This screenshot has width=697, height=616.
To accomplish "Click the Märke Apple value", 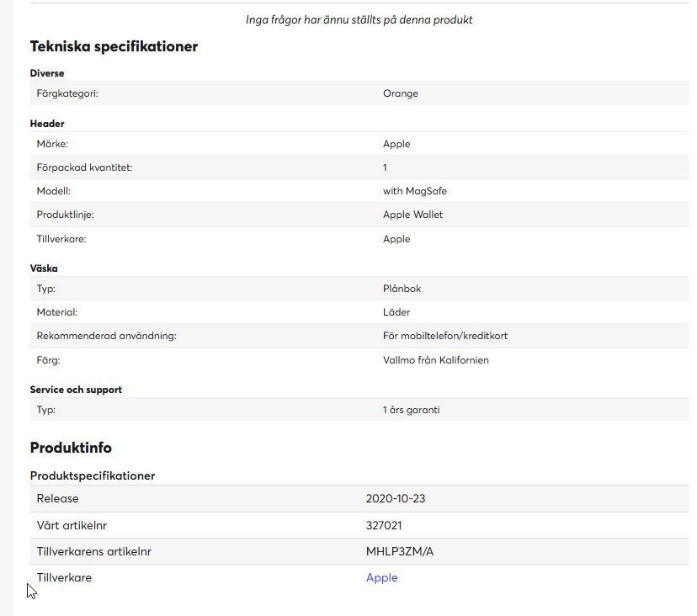I will click(x=396, y=144).
